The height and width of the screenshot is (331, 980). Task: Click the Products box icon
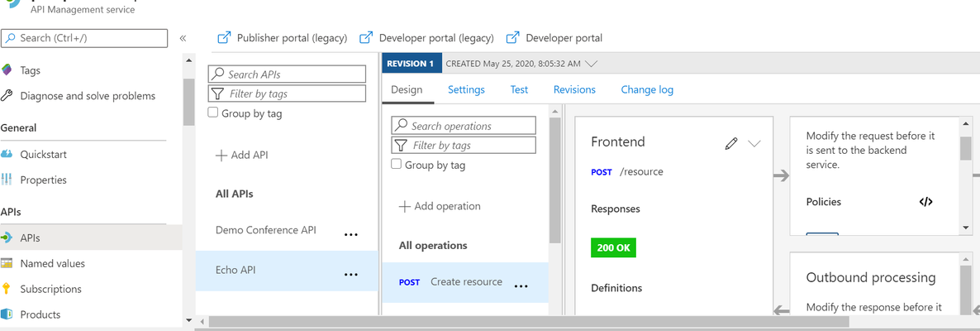7,314
